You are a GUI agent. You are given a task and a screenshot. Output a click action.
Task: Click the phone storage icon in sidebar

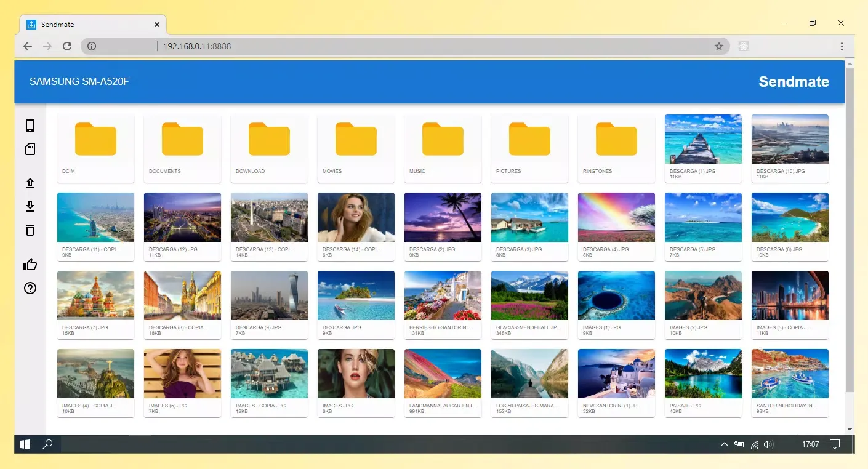[30, 126]
